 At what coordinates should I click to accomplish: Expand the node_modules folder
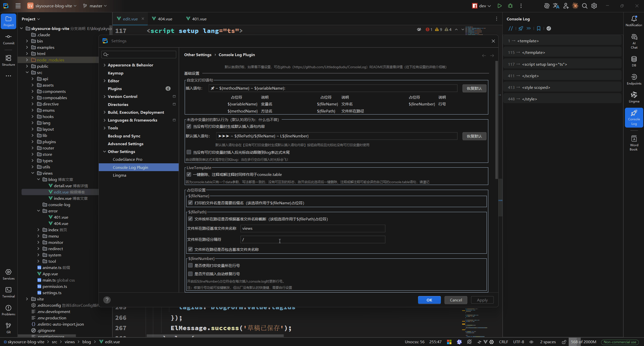pyautogui.click(x=27, y=60)
